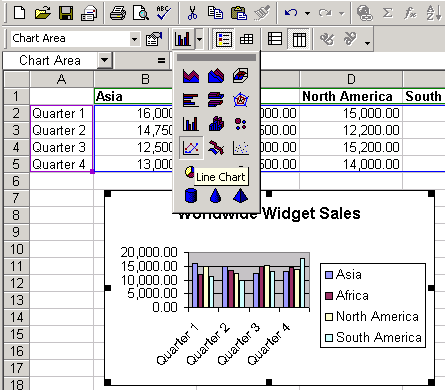Click the North America header cell

[351, 96]
